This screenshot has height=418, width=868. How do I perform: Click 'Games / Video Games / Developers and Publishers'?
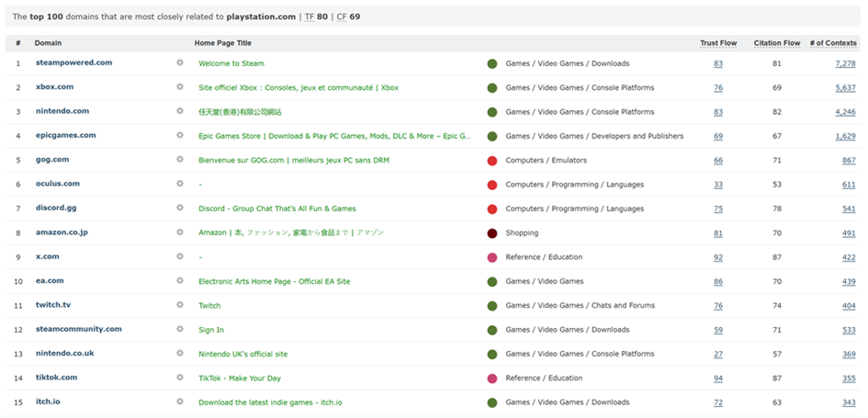[x=594, y=136]
